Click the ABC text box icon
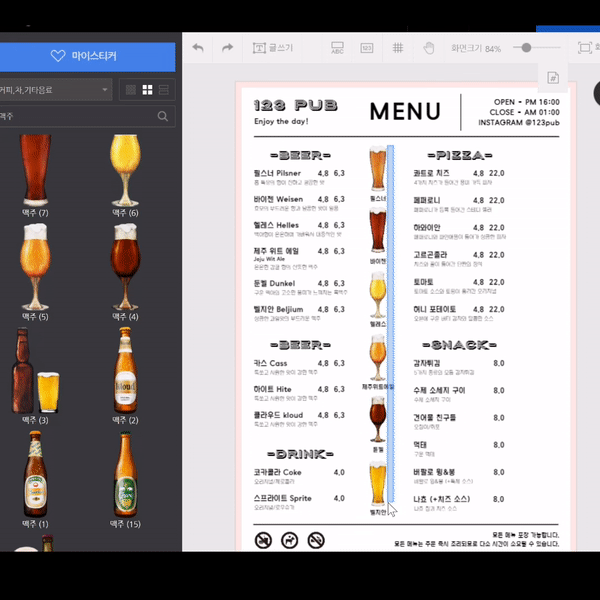 tap(337, 48)
